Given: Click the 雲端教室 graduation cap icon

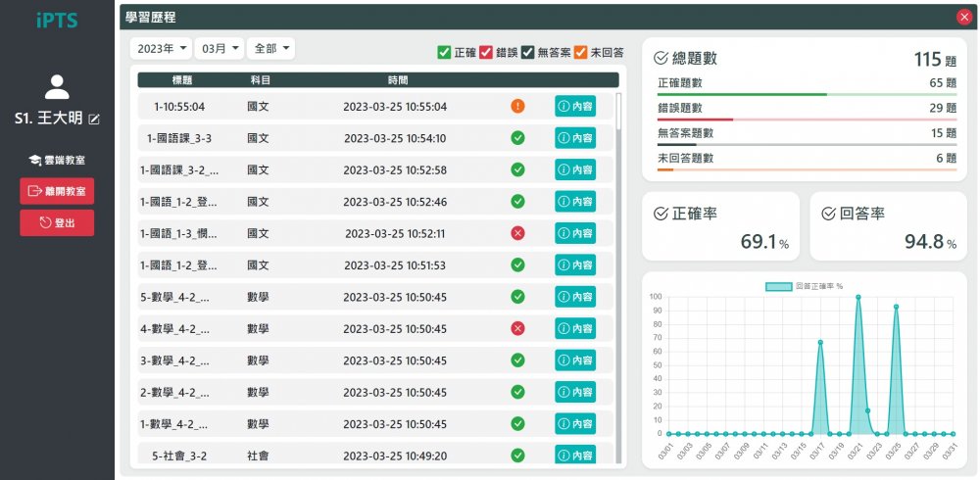Looking at the screenshot, I should click(x=33, y=160).
